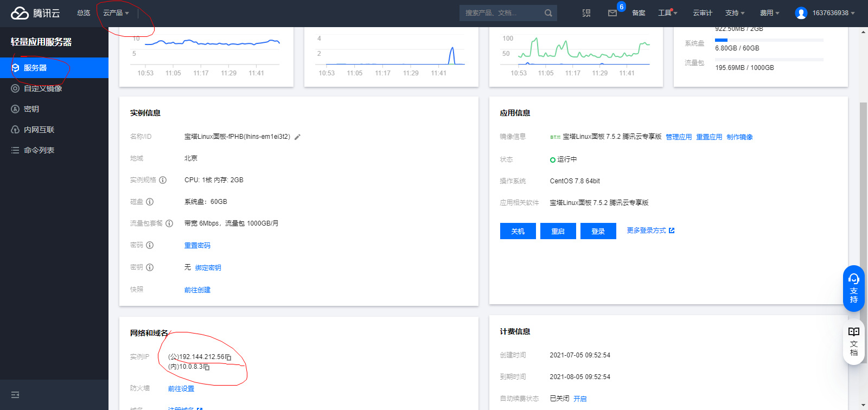Open the message mail icon

pos(612,13)
